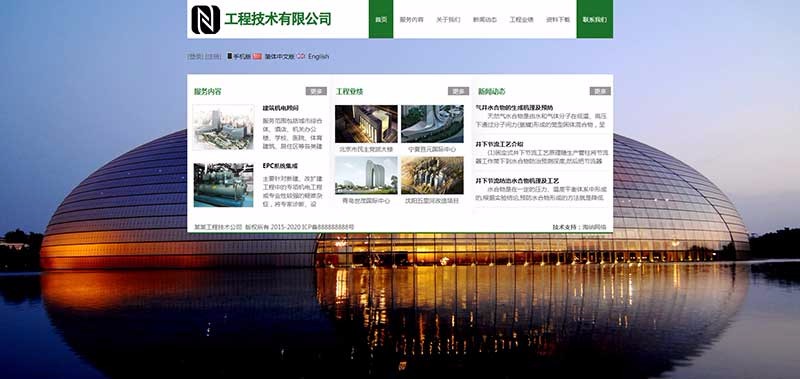
Task: Open news 井下节流防治水合物机理及工艺
Action: click(x=517, y=181)
